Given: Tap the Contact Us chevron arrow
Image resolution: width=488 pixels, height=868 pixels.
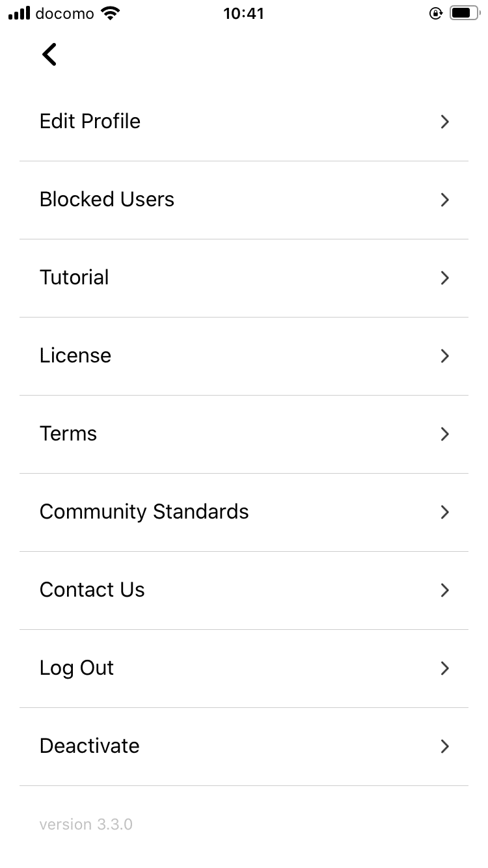Looking at the screenshot, I should [x=445, y=590].
